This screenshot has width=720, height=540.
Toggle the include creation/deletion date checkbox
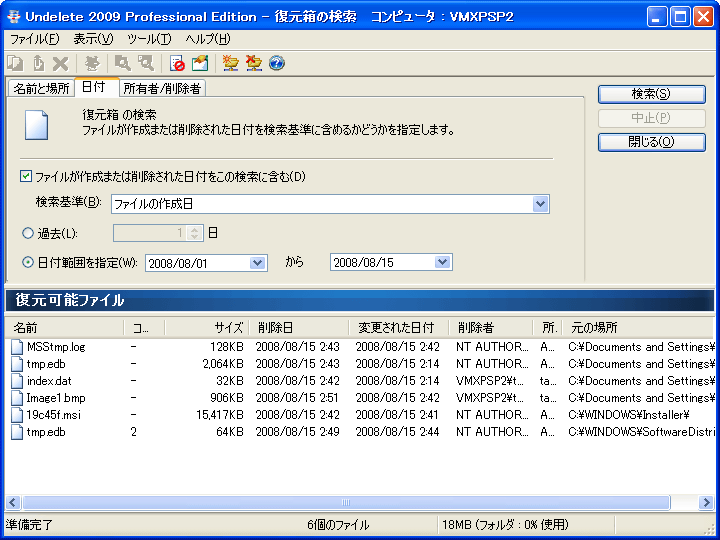tap(26, 176)
